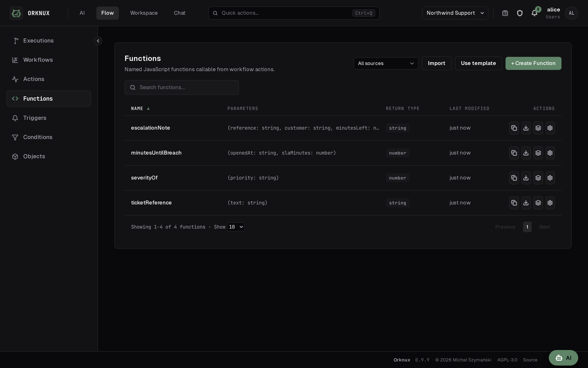Click the Import button
The height and width of the screenshot is (368, 588).
pos(437,63)
